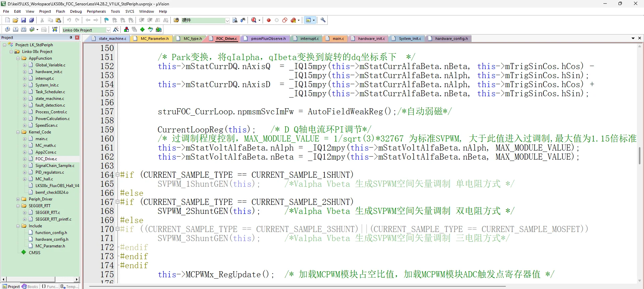Viewport: 644px width, 289px height.
Task: Select function_config.h in the project tree
Action: pos(51,233)
